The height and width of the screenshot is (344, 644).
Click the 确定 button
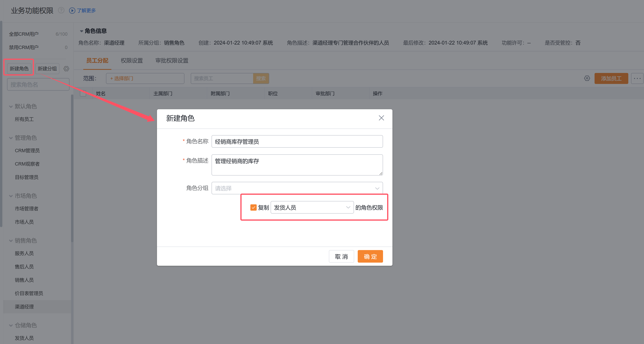370,256
